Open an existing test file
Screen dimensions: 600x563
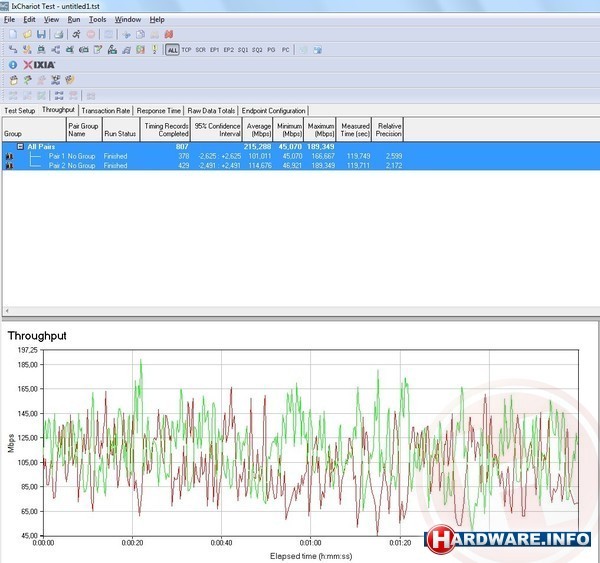27,34
